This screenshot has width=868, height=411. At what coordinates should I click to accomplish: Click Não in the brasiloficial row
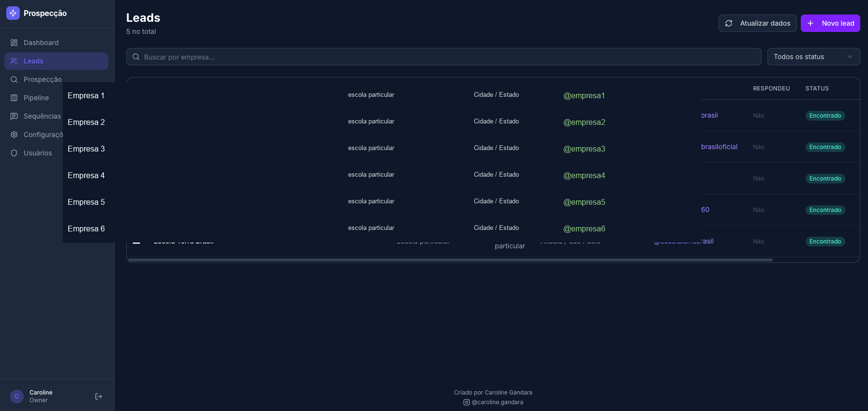pos(758,147)
